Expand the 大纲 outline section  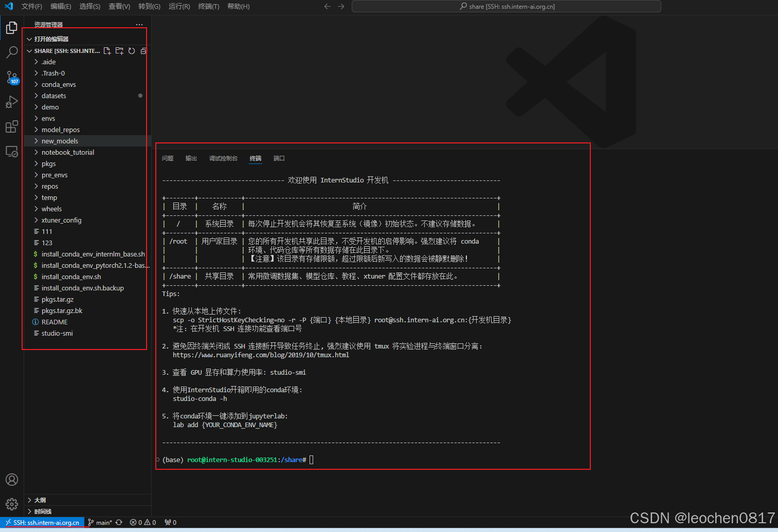(x=87, y=500)
